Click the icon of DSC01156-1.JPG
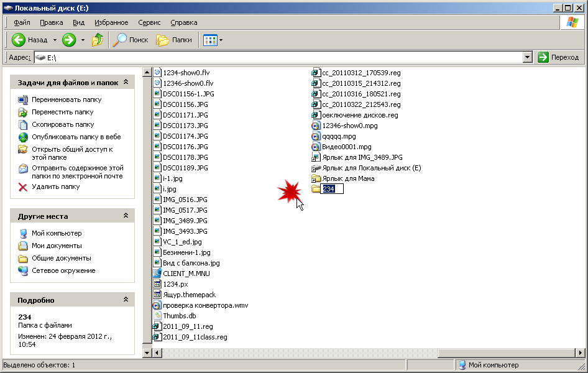The width and height of the screenshot is (588, 373). [x=157, y=94]
